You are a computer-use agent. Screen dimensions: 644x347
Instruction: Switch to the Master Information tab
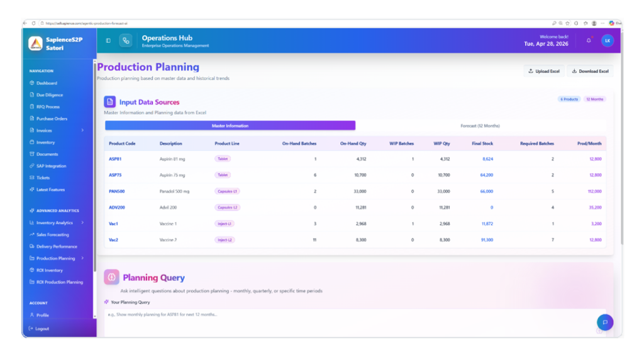[x=230, y=126]
